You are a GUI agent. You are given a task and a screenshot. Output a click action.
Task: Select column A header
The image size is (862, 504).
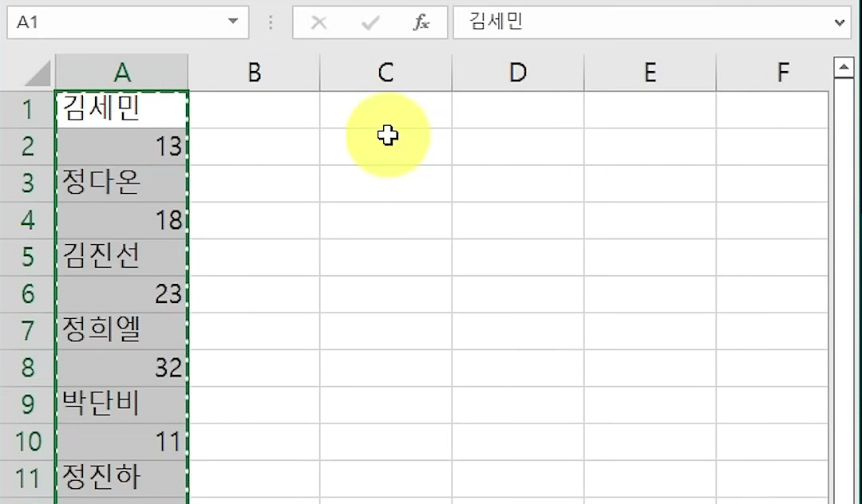[x=122, y=73]
